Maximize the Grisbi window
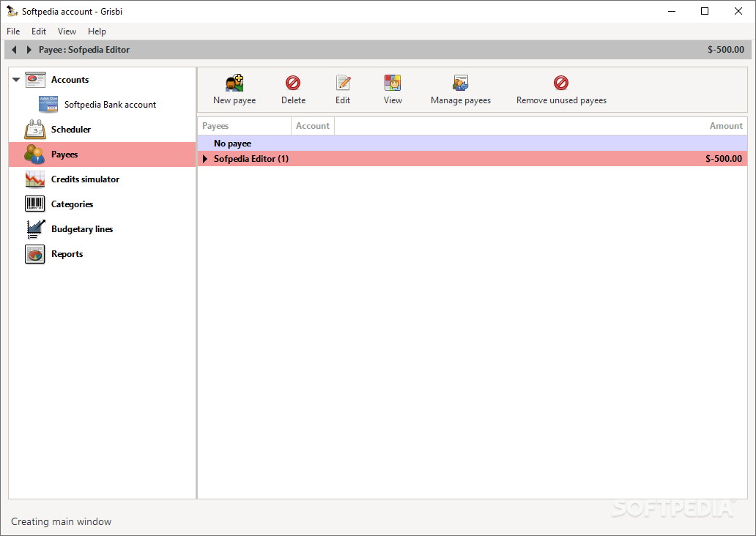This screenshot has height=536, width=756. [705, 11]
